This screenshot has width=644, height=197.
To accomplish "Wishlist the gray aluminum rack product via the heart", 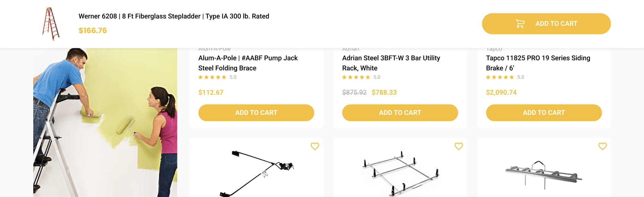I will coord(602,146).
